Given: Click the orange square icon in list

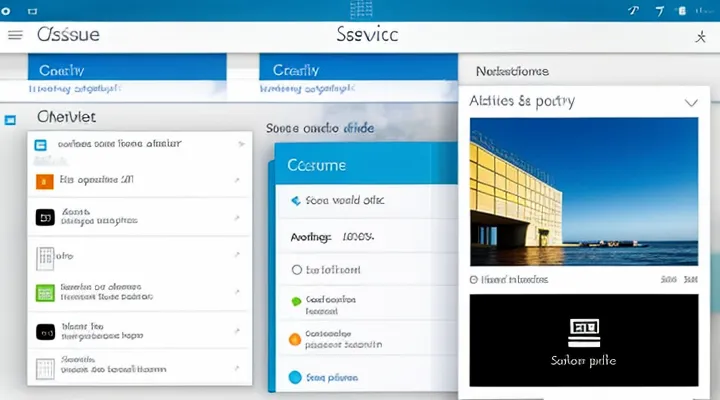Looking at the screenshot, I should [43, 181].
